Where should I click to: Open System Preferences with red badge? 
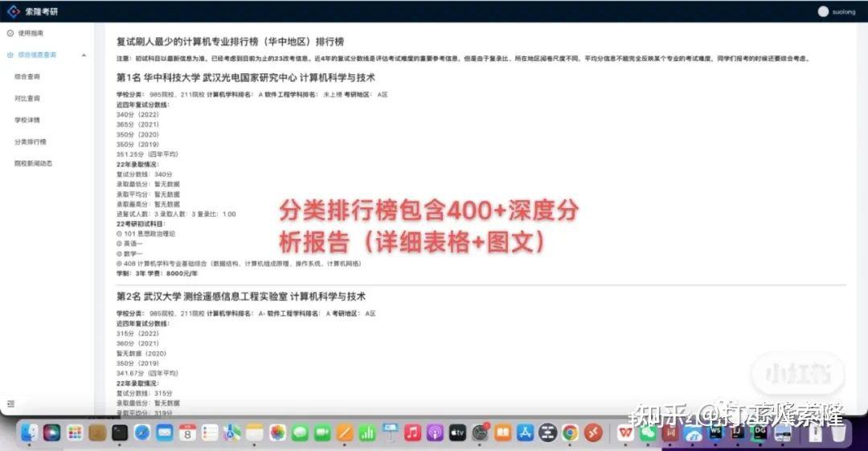[x=480, y=433]
